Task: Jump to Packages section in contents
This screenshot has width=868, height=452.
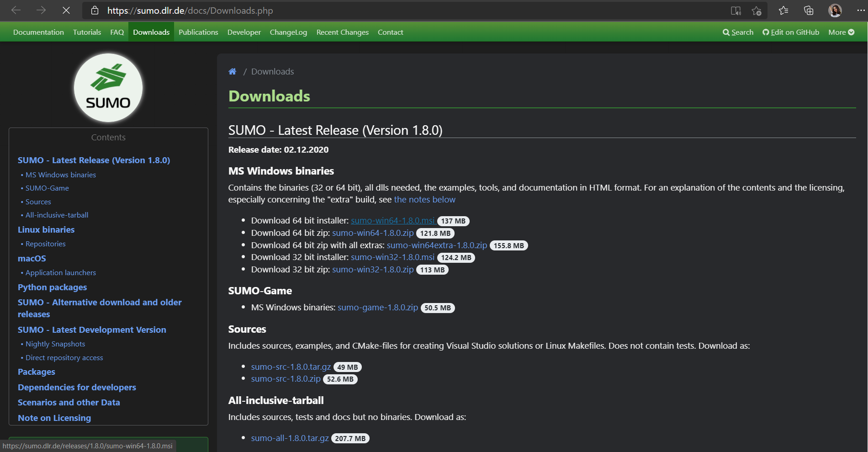Action: pyautogui.click(x=37, y=372)
